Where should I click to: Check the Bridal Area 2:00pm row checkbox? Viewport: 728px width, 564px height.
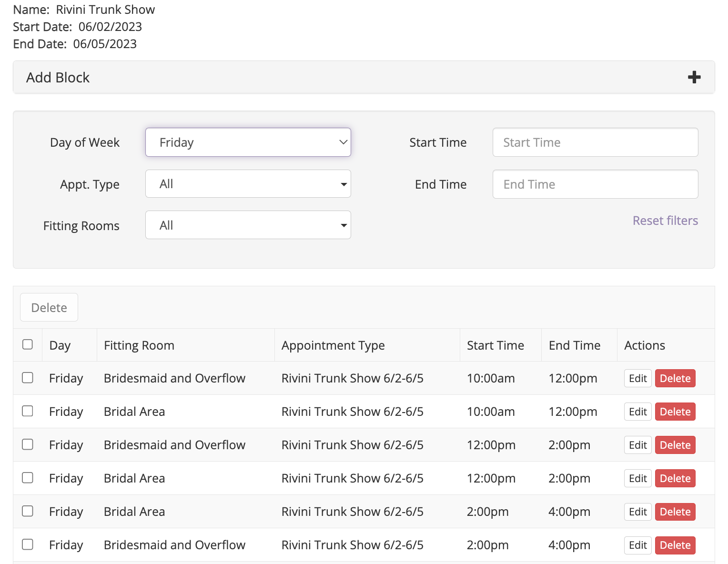pyautogui.click(x=28, y=511)
